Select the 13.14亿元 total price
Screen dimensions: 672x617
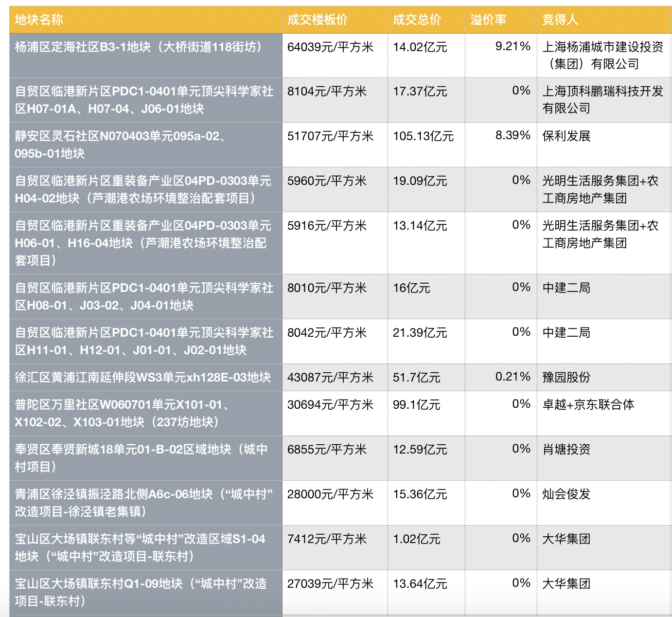[420, 226]
